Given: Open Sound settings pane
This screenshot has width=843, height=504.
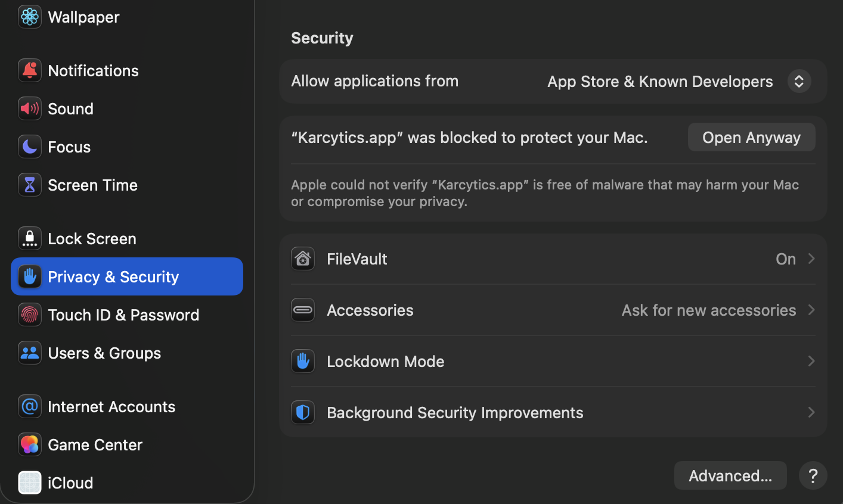Looking at the screenshot, I should click(x=127, y=108).
